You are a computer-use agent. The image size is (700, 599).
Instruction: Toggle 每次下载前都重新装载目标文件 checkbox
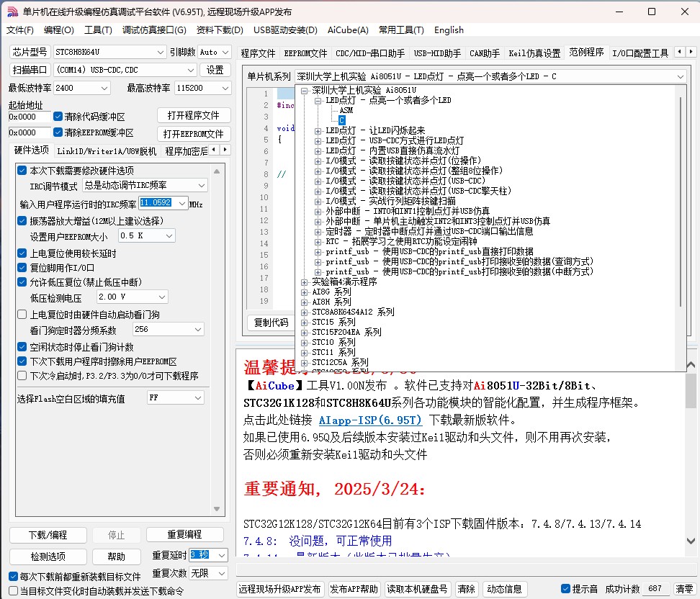tap(14, 576)
